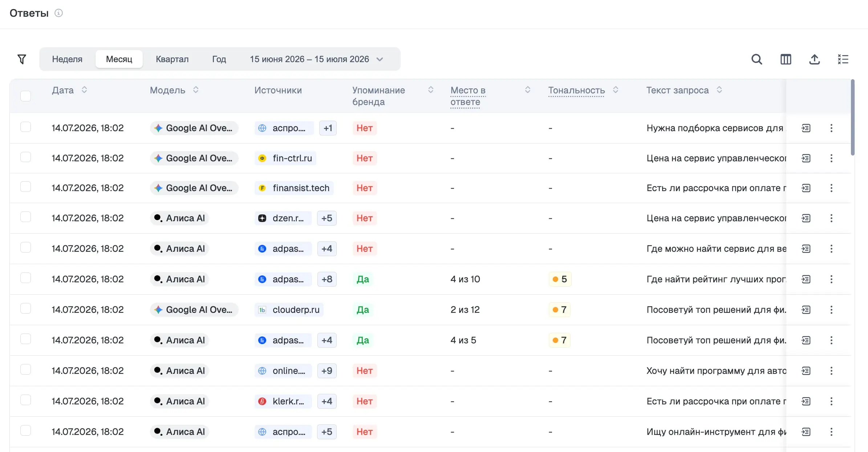Open three-dot menu for '4 из 10' row
This screenshot has width=868, height=452.
[831, 279]
